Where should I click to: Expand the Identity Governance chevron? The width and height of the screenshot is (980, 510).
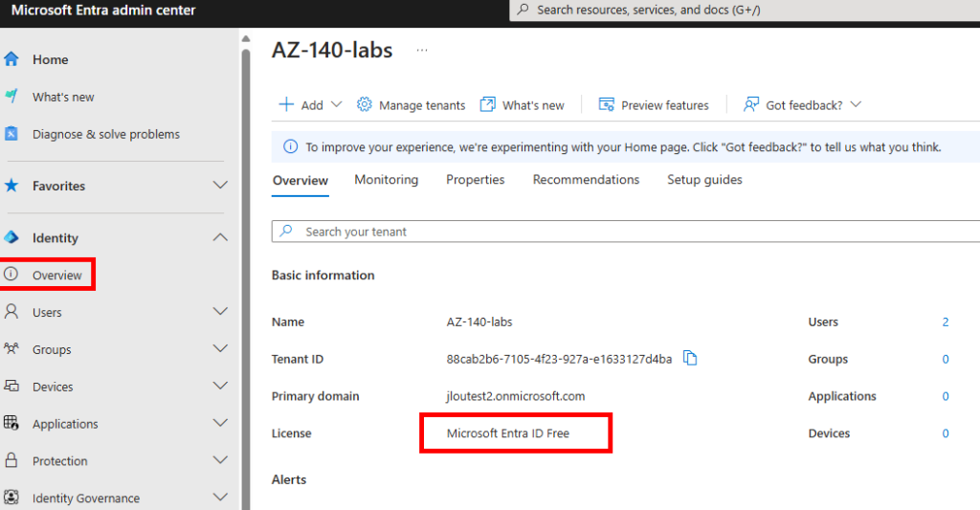click(x=220, y=497)
